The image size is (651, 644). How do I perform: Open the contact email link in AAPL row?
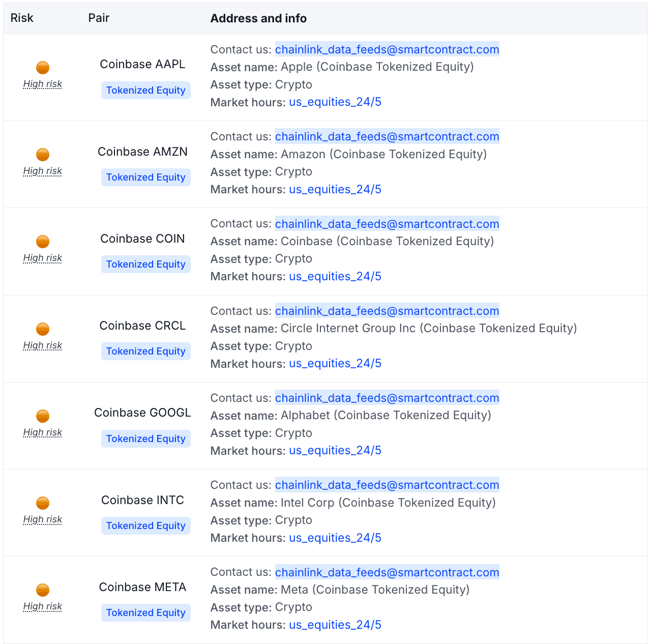pos(387,49)
